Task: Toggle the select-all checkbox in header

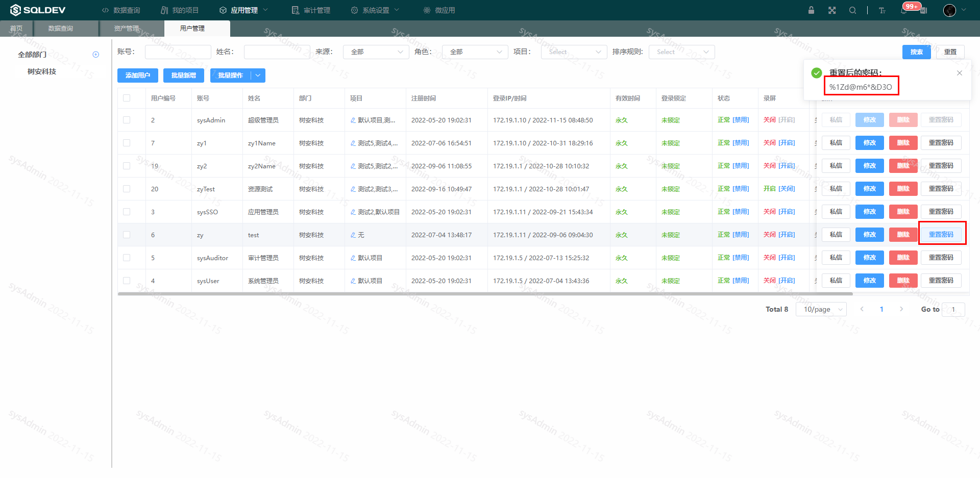Action: [127, 98]
